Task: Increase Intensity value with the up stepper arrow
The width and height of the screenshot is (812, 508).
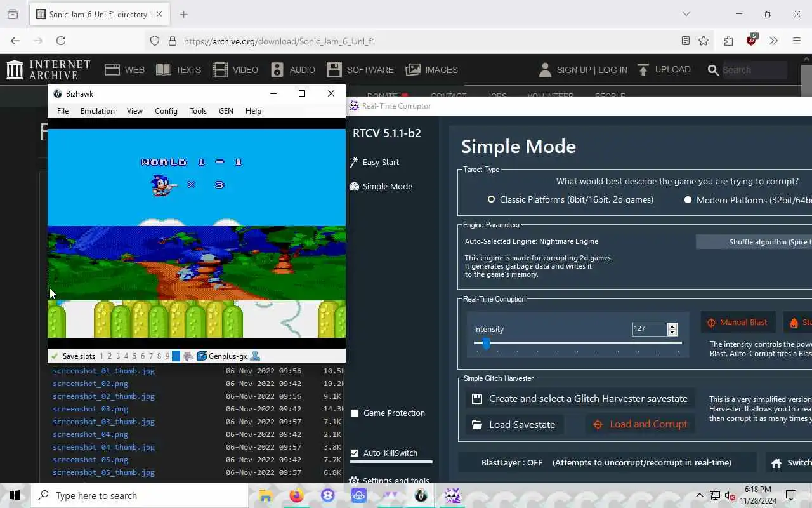Action: coord(672,326)
